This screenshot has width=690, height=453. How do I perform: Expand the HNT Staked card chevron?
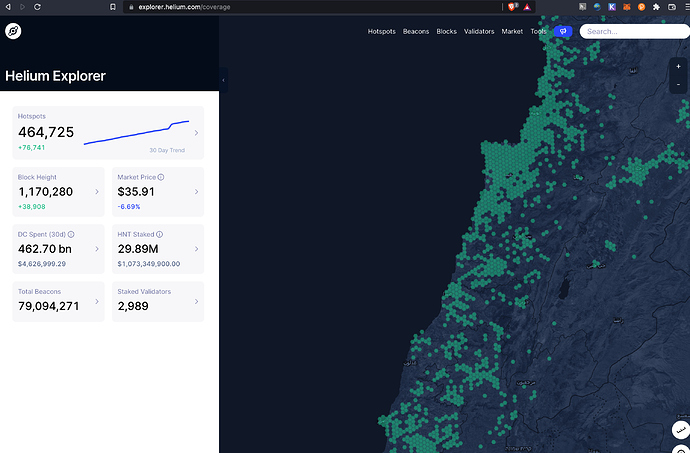196,249
